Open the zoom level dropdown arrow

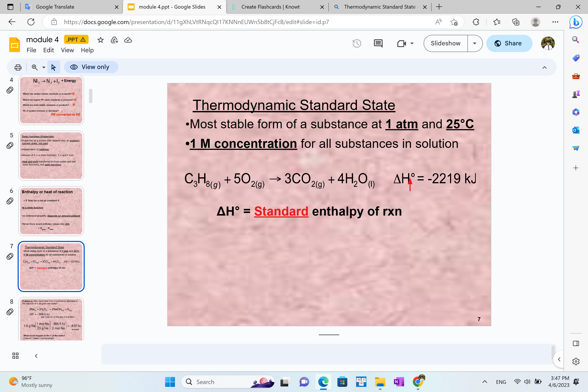(44, 67)
